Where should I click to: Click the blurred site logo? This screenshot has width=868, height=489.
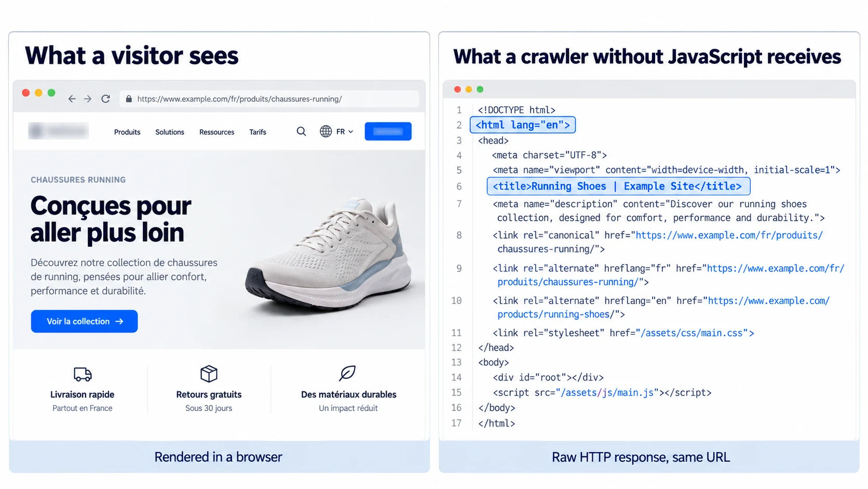pos(58,131)
